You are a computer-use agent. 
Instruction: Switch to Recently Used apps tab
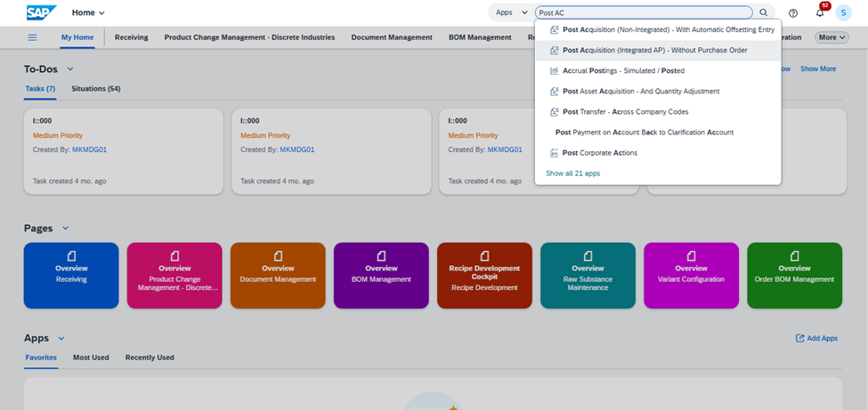(150, 358)
